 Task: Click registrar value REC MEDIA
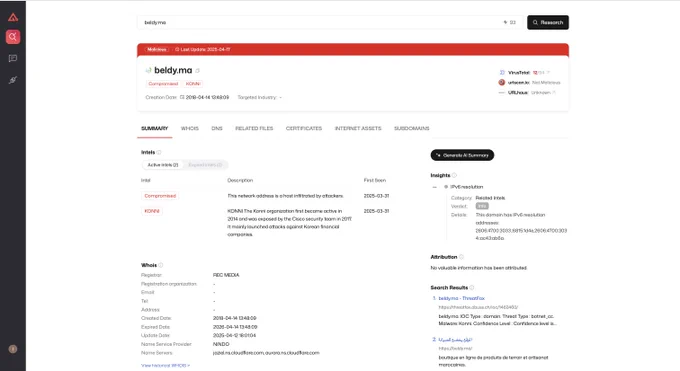(x=226, y=275)
